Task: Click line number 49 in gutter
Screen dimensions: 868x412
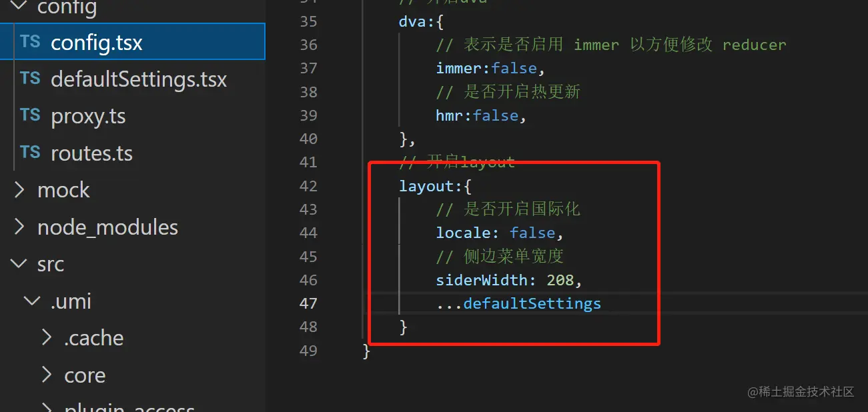Action: click(308, 351)
